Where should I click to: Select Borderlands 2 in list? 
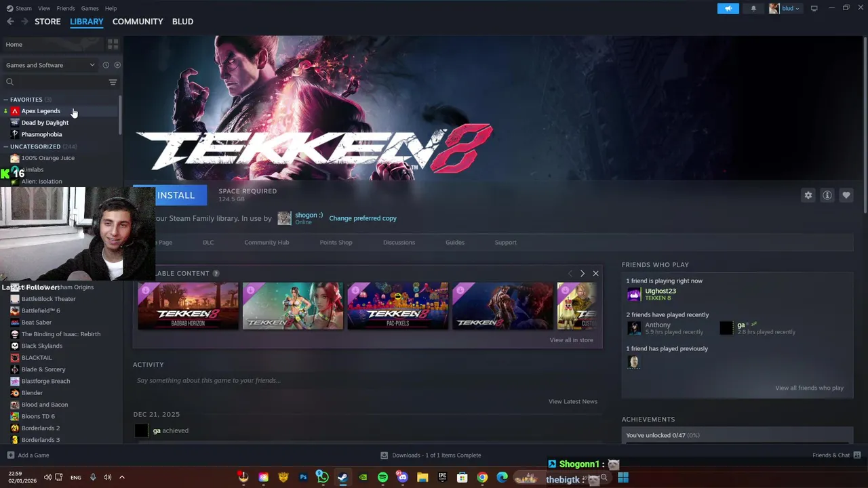[40, 428]
